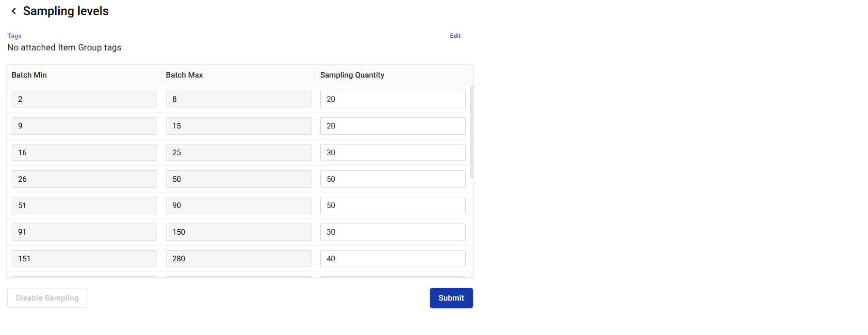The height and width of the screenshot is (335, 868).
Task: Click Sampling Quantity field for batch 2–8
Action: (x=393, y=99)
